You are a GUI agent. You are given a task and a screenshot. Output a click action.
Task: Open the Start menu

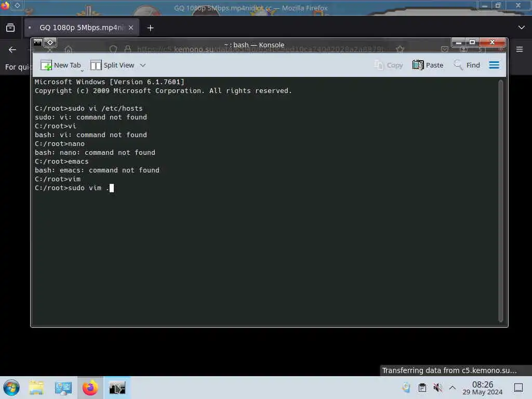coord(11,388)
